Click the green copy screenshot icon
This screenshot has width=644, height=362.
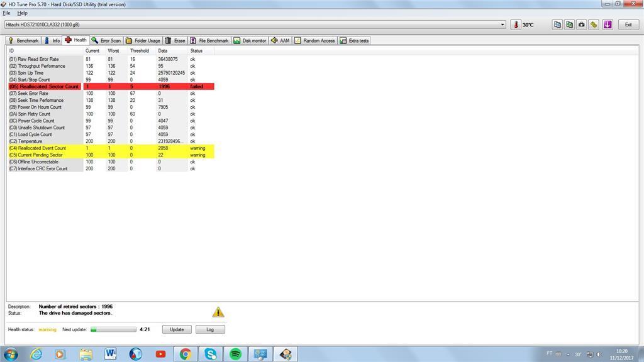pos(569,25)
